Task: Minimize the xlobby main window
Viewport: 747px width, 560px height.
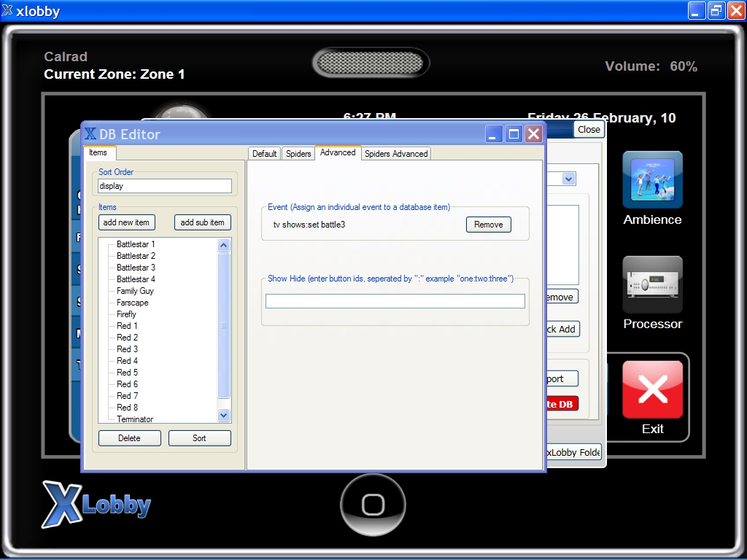Action: click(696, 10)
